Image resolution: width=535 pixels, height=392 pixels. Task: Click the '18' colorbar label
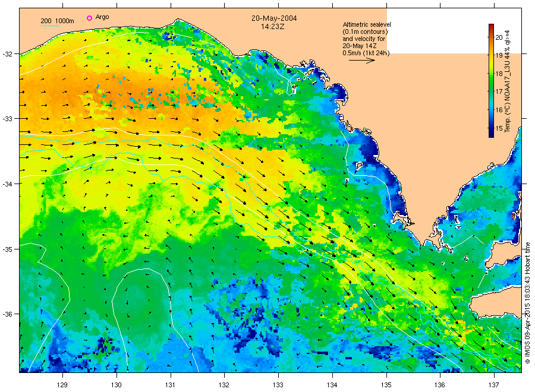pyautogui.click(x=499, y=74)
